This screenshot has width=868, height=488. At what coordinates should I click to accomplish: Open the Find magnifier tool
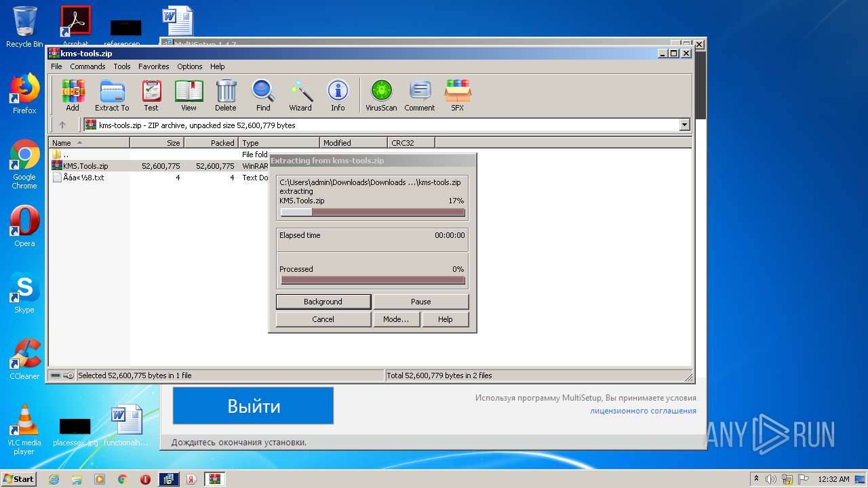(263, 95)
